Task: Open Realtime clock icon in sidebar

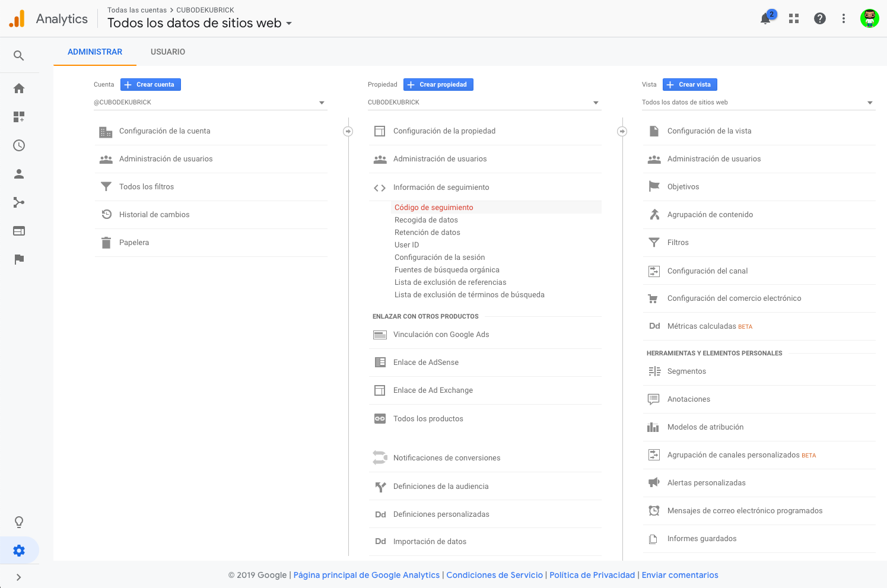Action: point(19,145)
